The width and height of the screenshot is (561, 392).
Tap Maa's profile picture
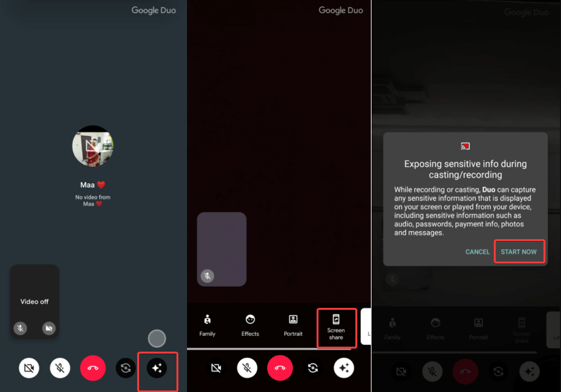[x=93, y=146]
